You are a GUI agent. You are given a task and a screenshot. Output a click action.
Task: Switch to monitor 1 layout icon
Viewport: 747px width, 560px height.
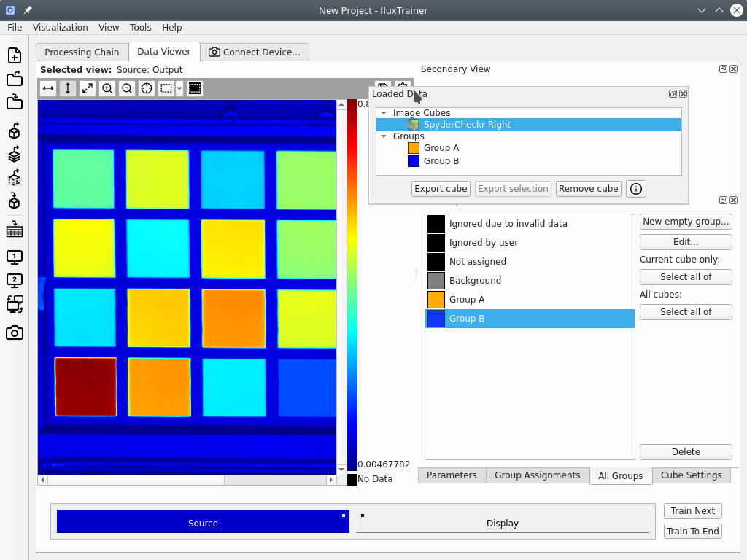(x=15, y=257)
